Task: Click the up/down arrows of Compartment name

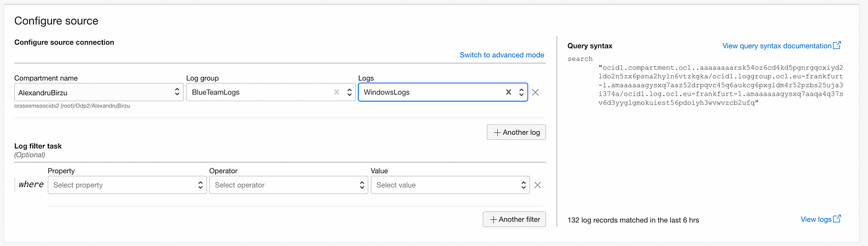Action: pos(177,92)
